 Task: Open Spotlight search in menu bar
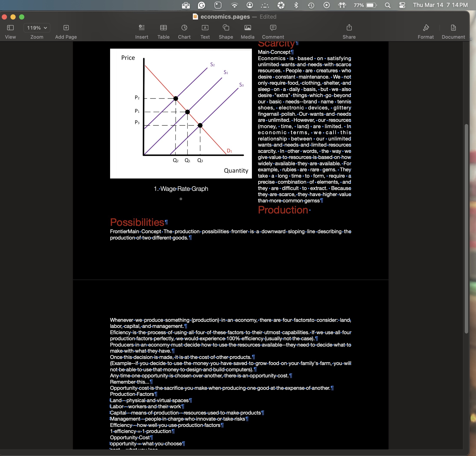point(388,5)
